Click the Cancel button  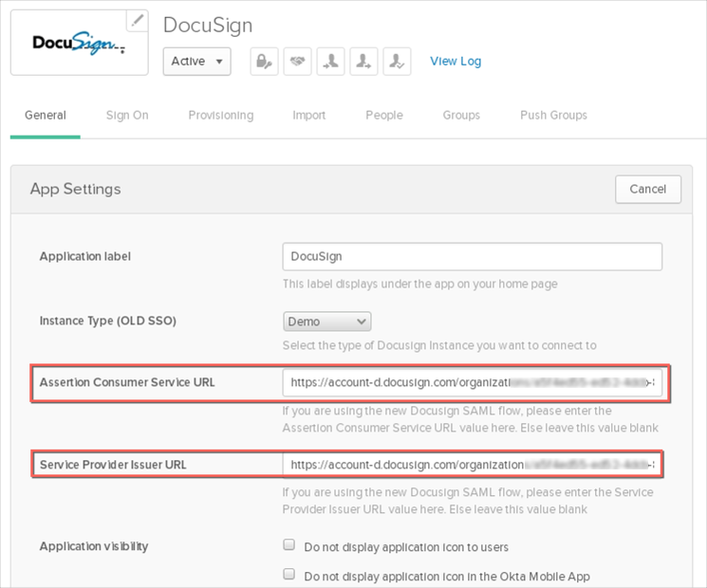coord(647,189)
